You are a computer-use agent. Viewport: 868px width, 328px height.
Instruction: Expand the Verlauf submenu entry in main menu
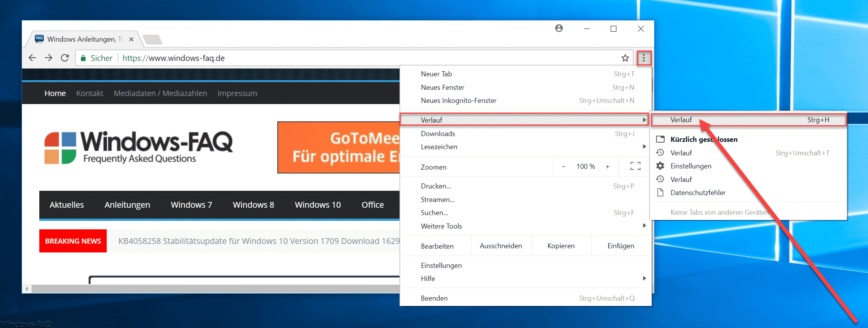point(524,120)
